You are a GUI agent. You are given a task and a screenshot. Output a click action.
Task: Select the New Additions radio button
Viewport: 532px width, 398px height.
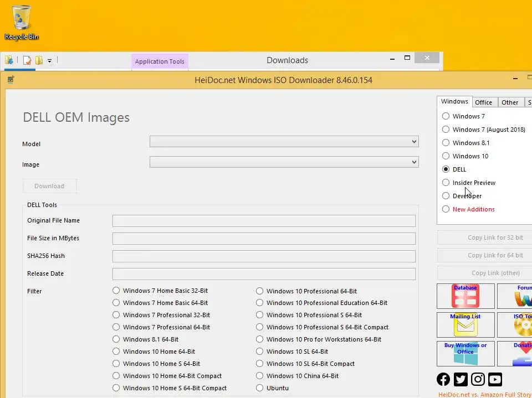pyautogui.click(x=446, y=209)
